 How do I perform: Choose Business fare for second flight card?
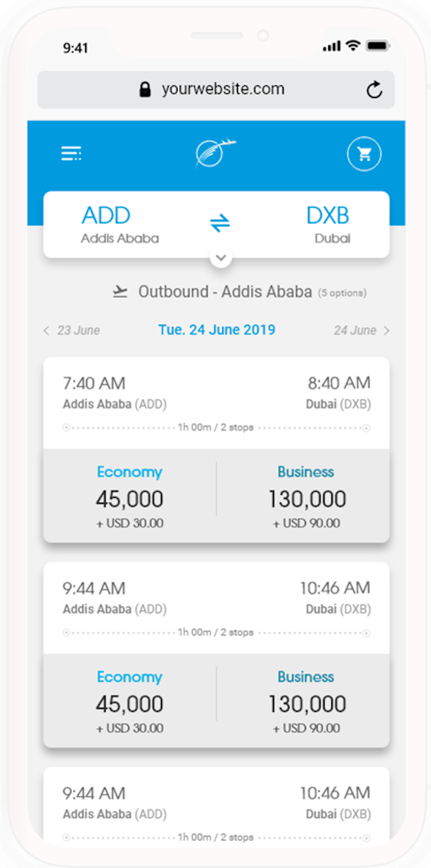[x=306, y=702]
